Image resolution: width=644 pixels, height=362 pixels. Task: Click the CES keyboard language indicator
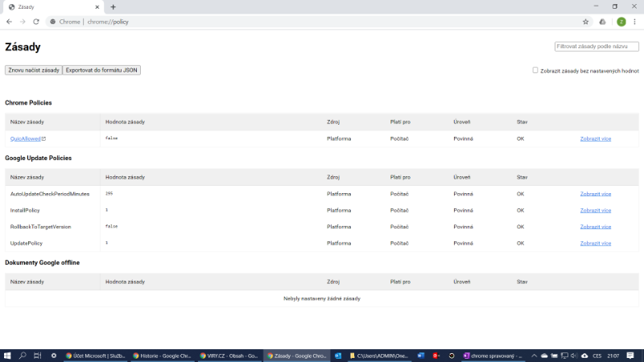(597, 356)
